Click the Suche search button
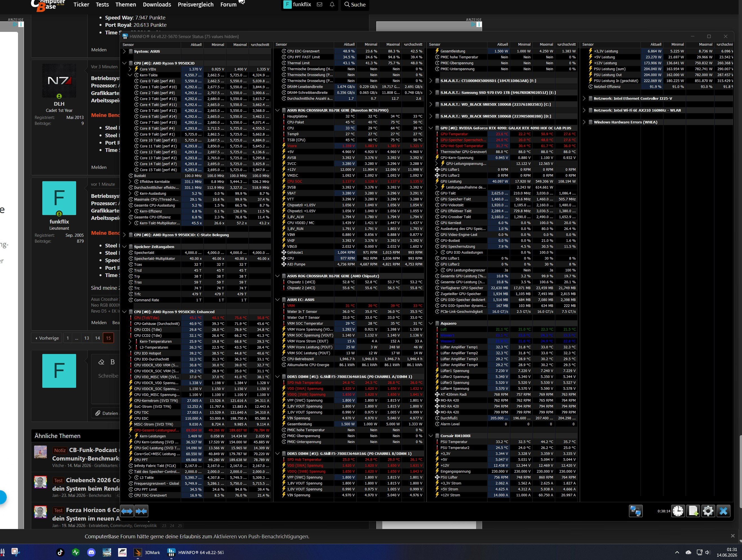This screenshot has width=742, height=560. tap(355, 4)
